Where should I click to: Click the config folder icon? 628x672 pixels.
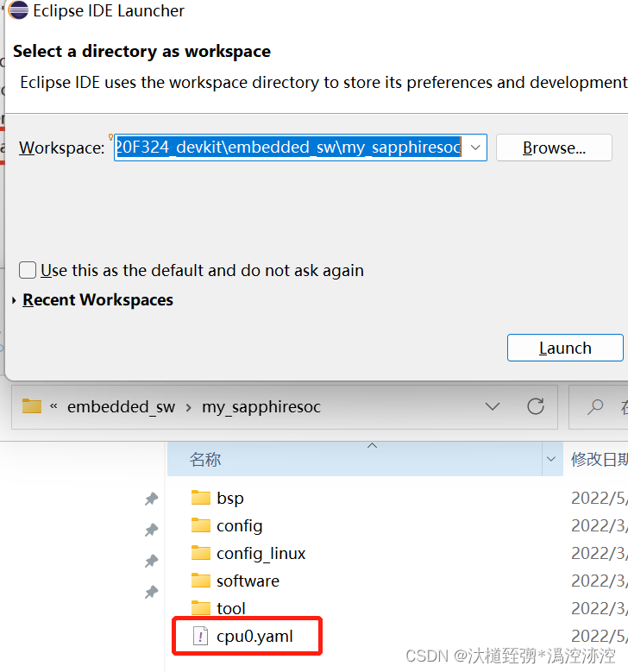(201, 525)
